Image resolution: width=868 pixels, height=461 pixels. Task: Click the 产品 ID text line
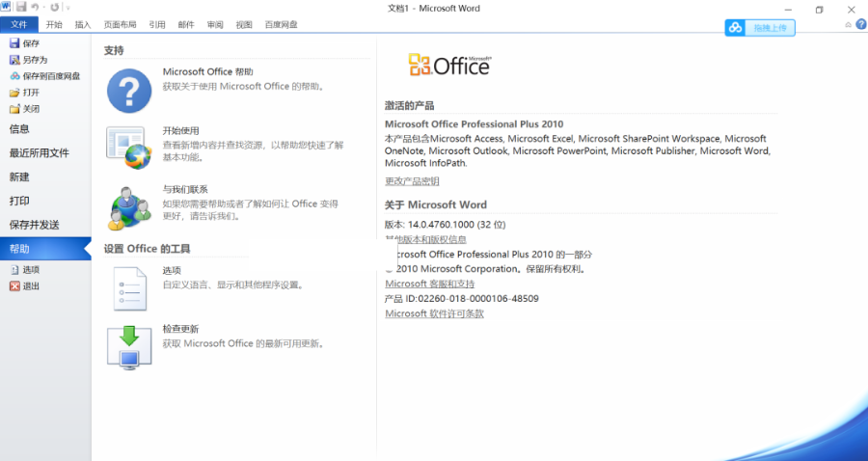[462, 298]
